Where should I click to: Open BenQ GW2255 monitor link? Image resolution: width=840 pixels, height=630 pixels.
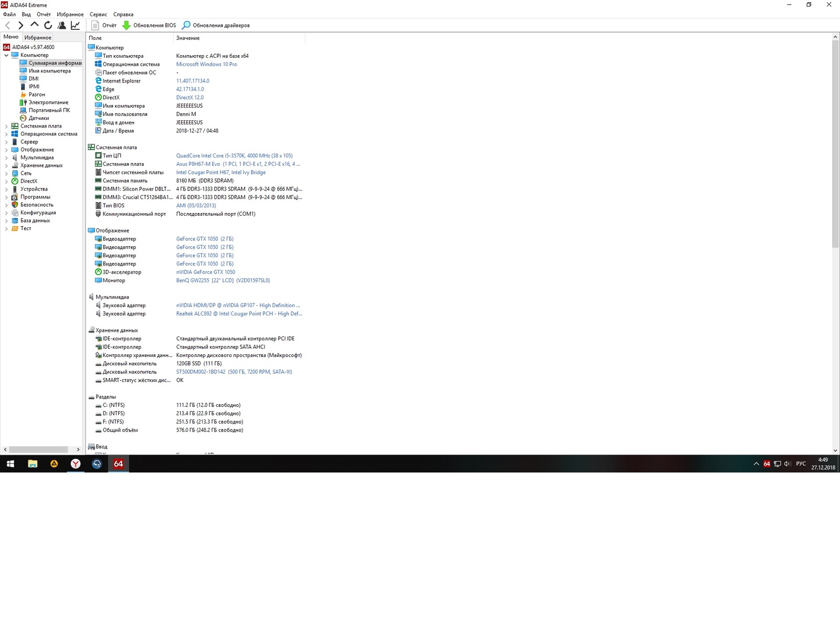click(223, 280)
